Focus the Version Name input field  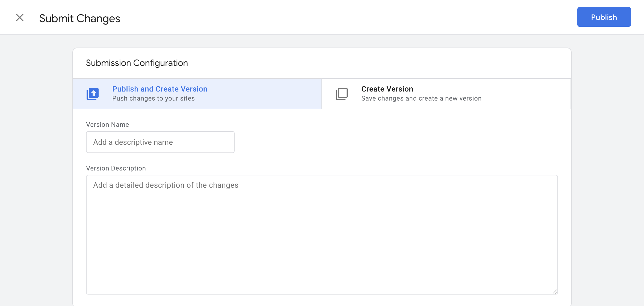[160, 142]
